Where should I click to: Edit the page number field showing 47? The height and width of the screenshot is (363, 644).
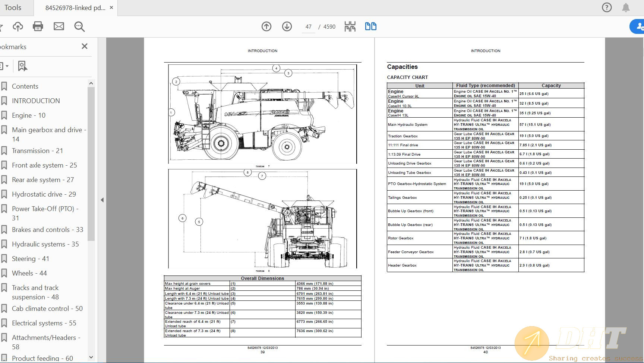coord(308,27)
